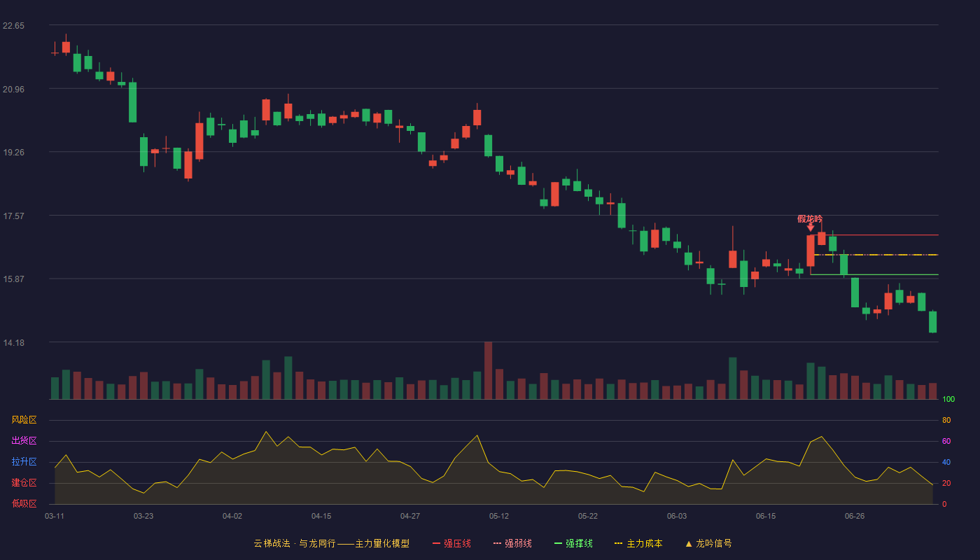Click the indicator scale value 40
This screenshot has height=560, width=980.
coord(946,462)
